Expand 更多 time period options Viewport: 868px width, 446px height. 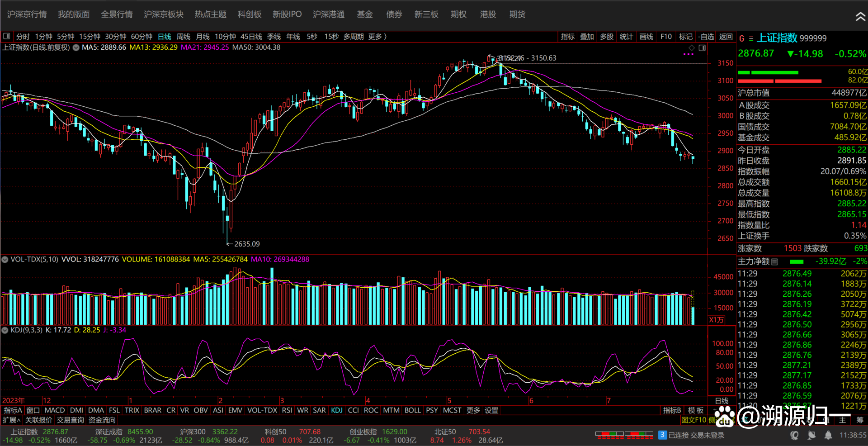pos(377,37)
